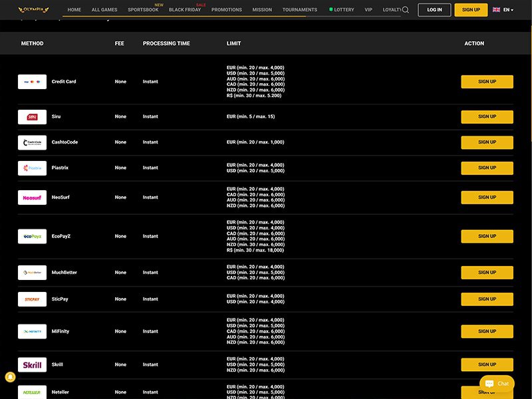The width and height of the screenshot is (532, 399).
Task: Click the 'EcoPayZ' method name
Action: tap(61, 237)
